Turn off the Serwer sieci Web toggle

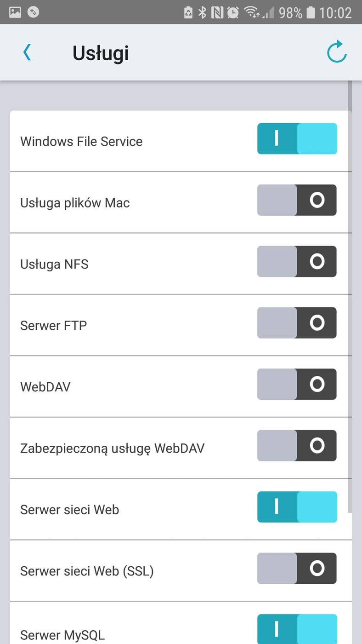click(297, 507)
